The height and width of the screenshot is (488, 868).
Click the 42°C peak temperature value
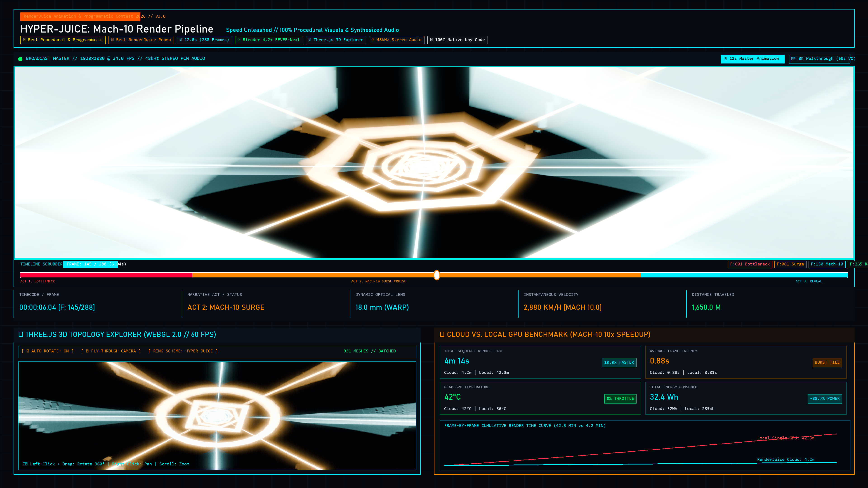452,397
